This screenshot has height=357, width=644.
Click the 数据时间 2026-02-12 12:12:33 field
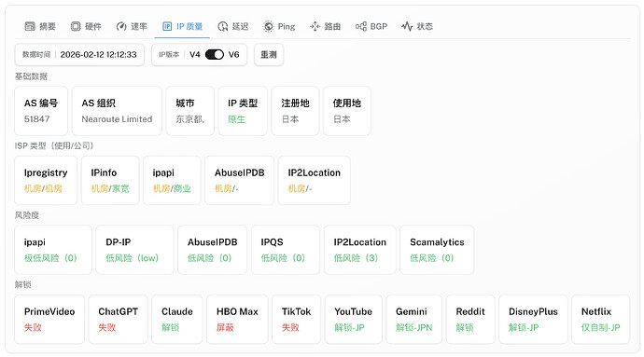79,55
